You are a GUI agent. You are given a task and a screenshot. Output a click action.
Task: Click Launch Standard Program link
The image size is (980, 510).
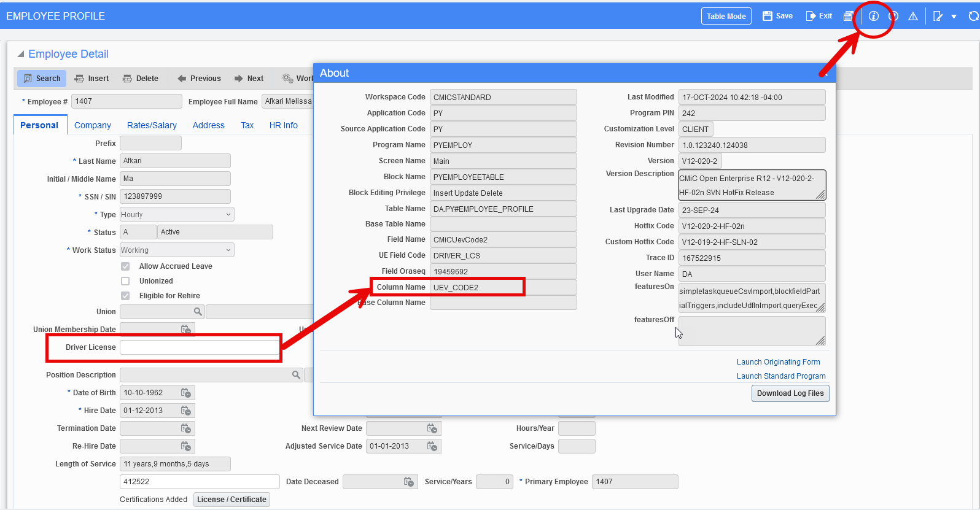[x=781, y=376]
